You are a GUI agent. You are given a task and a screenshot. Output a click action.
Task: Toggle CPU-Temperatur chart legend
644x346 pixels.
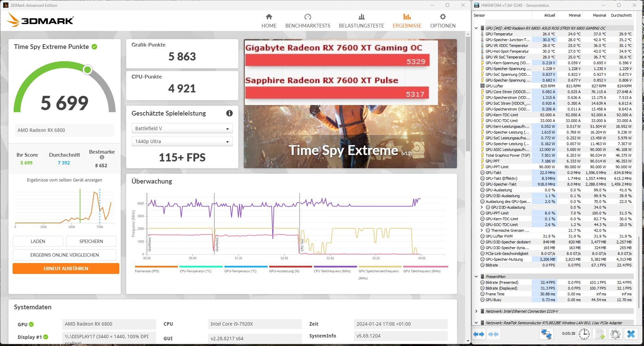(201, 269)
